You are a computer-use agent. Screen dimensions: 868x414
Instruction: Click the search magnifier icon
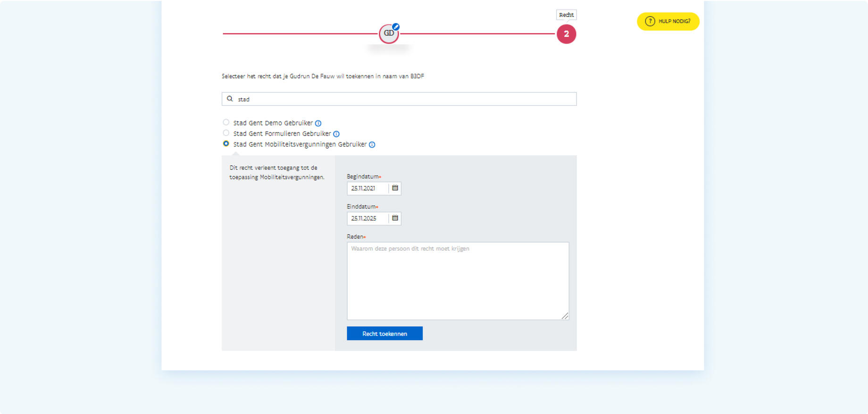pos(230,99)
